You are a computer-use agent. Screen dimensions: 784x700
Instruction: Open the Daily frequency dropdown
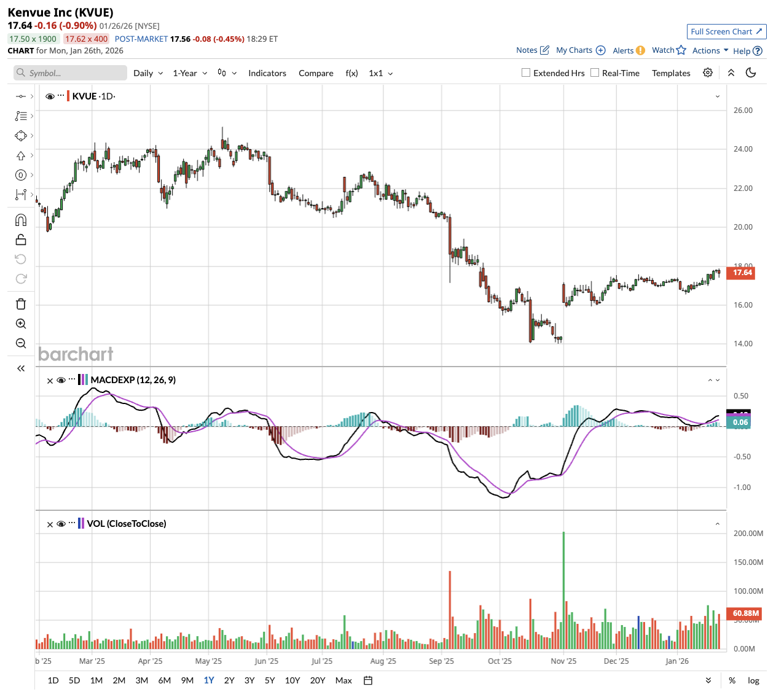[148, 73]
